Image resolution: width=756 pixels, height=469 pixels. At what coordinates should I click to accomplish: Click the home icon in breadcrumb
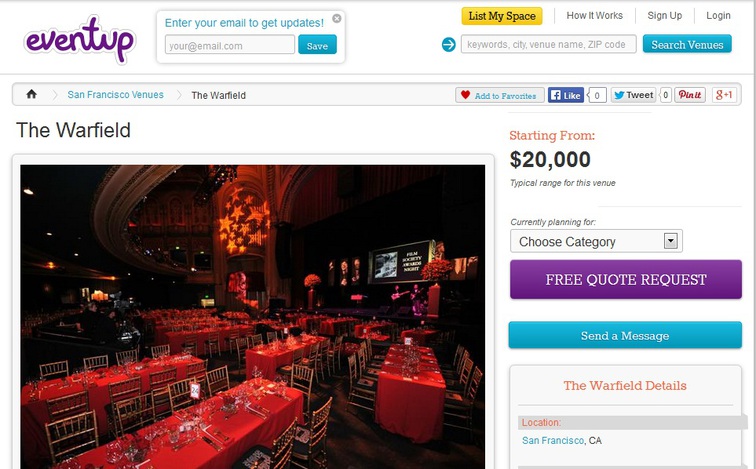(31, 94)
